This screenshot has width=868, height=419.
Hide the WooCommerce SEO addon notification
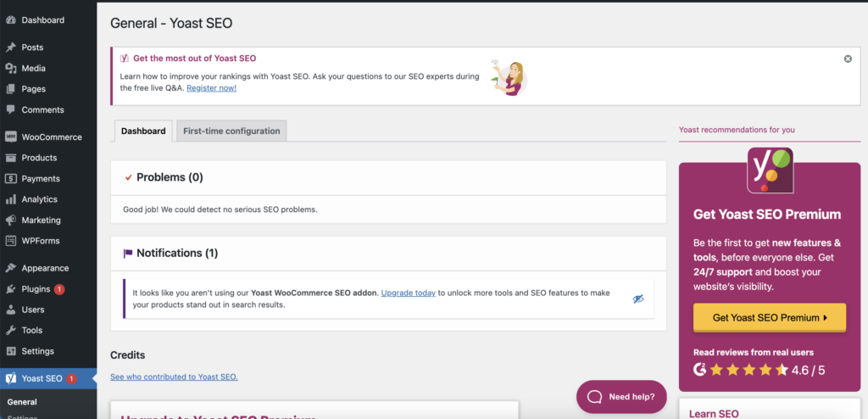click(638, 299)
